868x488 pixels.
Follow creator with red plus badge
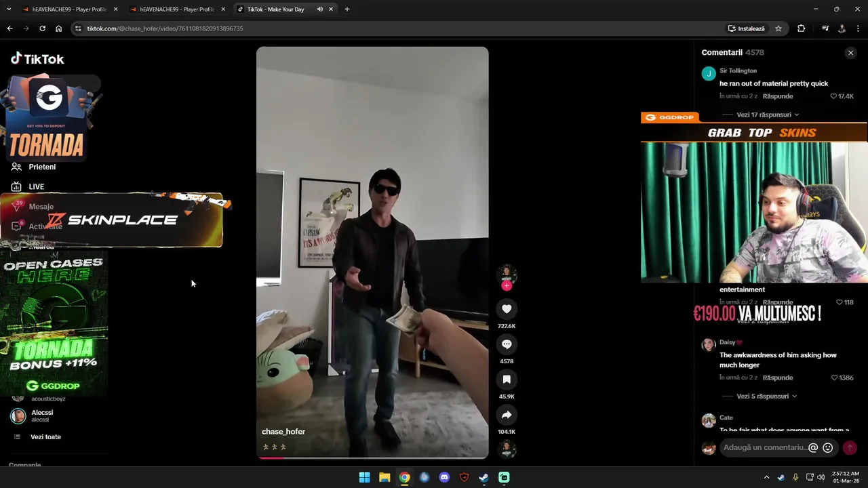[x=507, y=286]
